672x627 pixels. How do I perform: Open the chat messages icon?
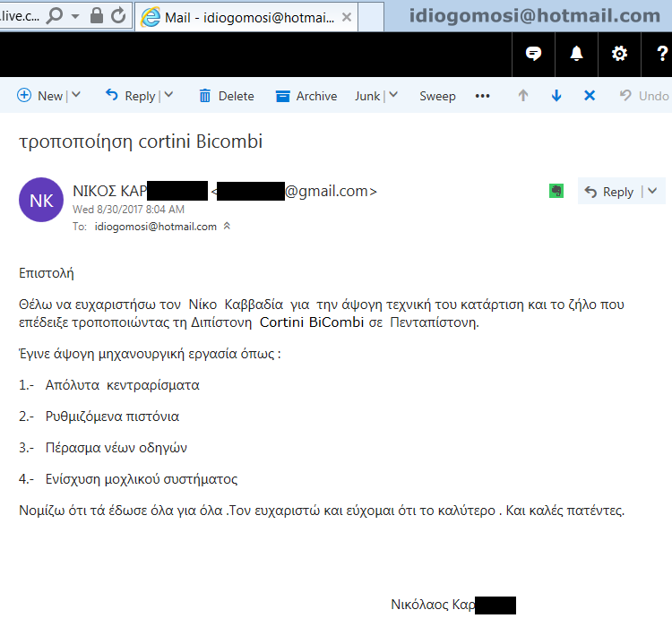pos(534,54)
